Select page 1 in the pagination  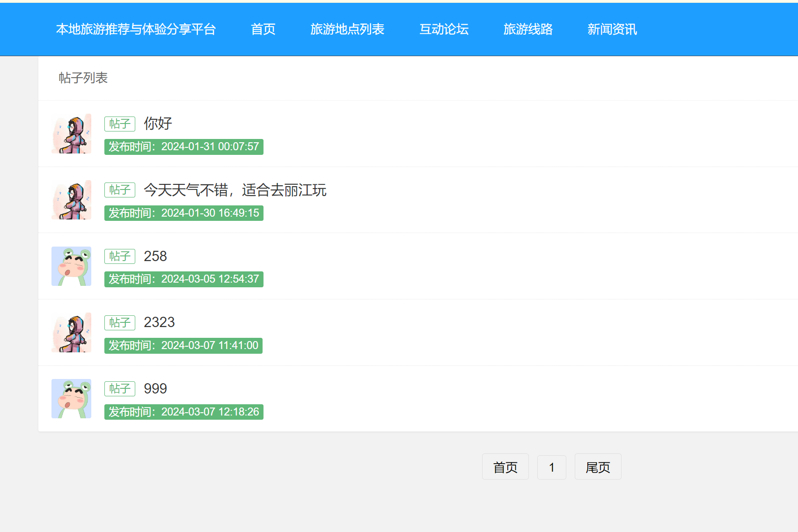[552, 467]
